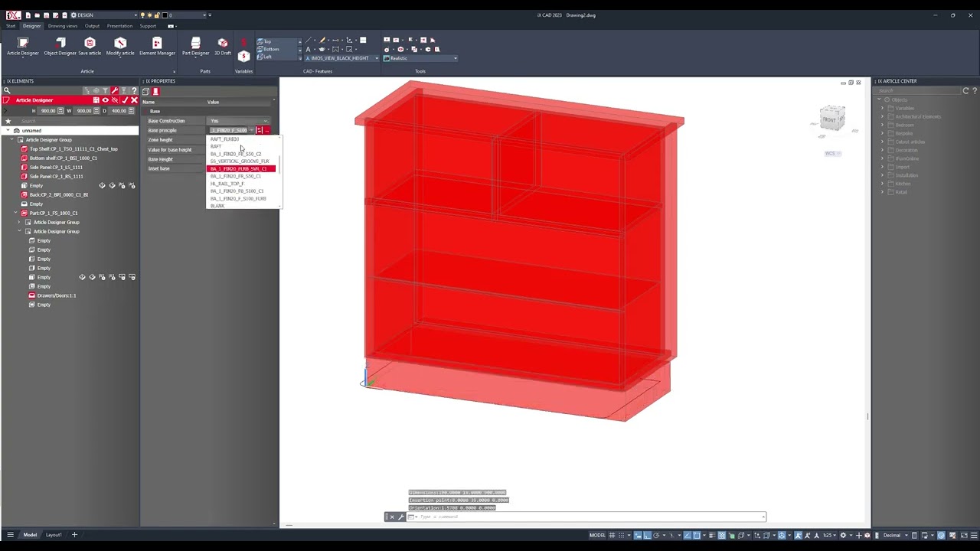Open the Realistic visual style dropdown
The height and width of the screenshot is (551, 980).
point(420,58)
